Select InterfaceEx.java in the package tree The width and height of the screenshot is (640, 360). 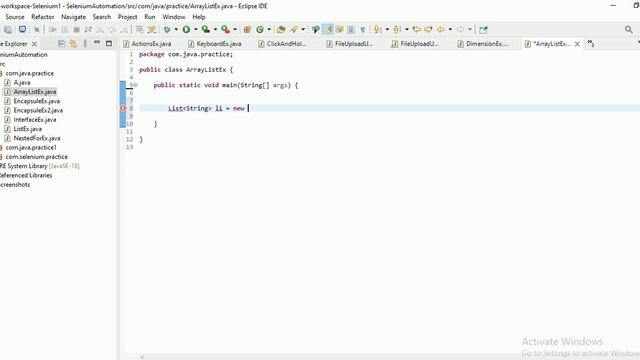pos(35,120)
